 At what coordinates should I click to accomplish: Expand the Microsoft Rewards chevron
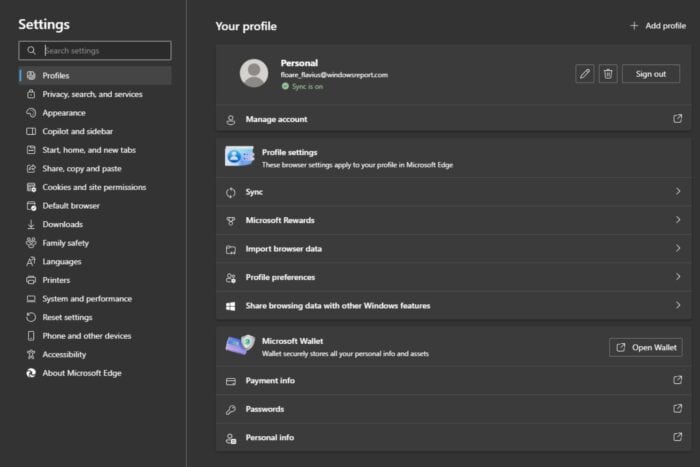pos(678,220)
